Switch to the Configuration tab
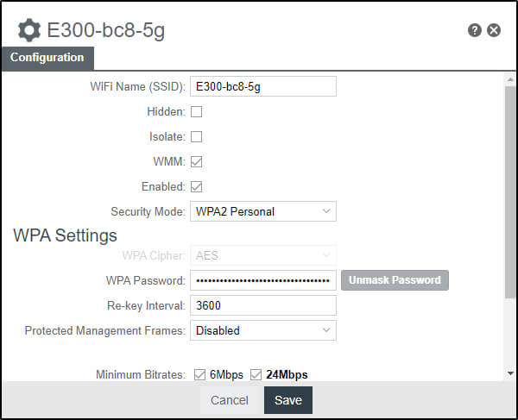The width and height of the screenshot is (518, 420). click(x=47, y=58)
